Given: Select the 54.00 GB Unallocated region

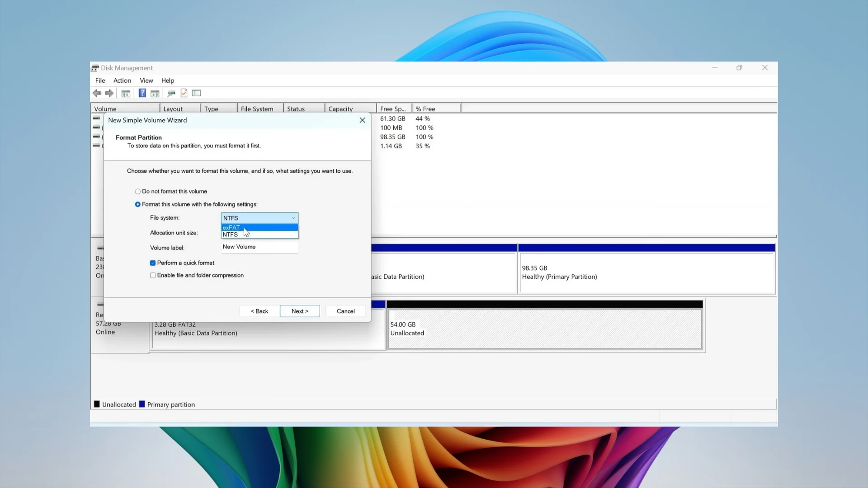Looking at the screenshot, I should 545,328.
